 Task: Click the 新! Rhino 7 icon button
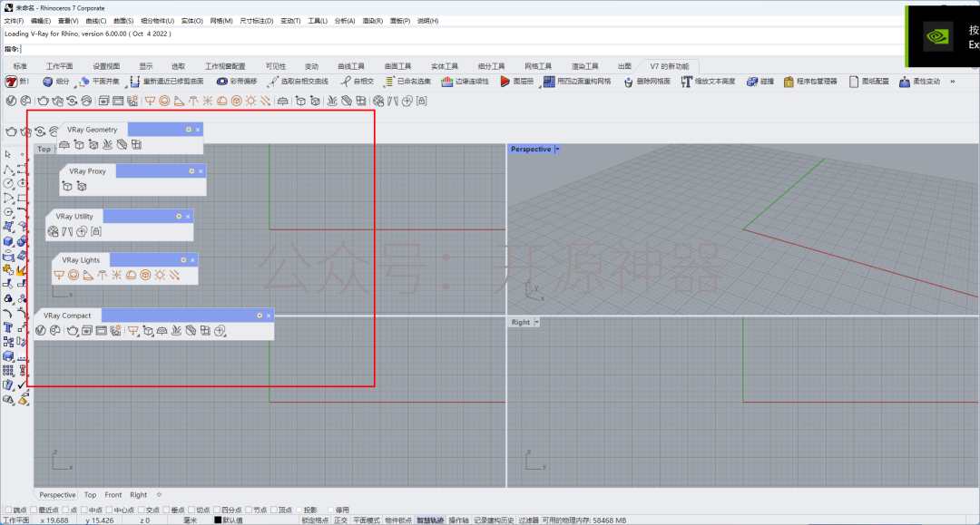17,82
